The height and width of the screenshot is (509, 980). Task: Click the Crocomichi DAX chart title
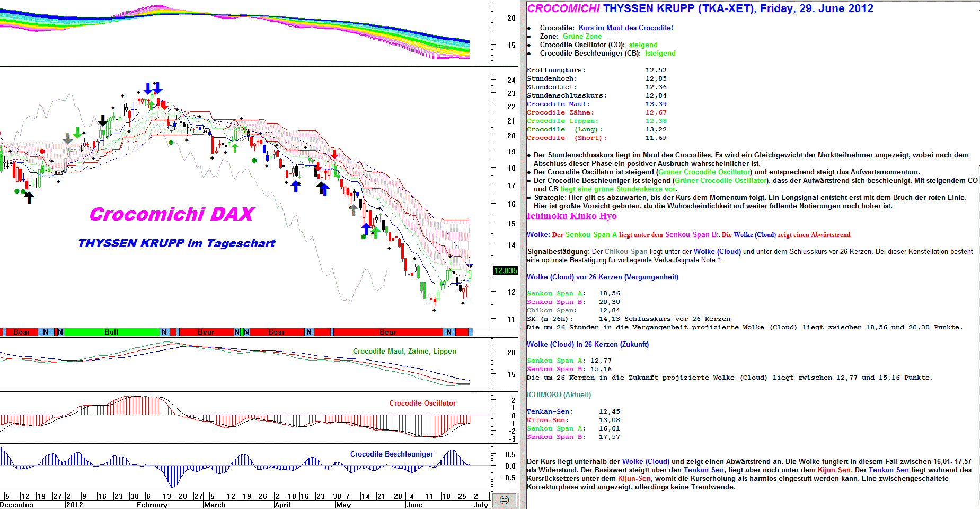tap(172, 214)
